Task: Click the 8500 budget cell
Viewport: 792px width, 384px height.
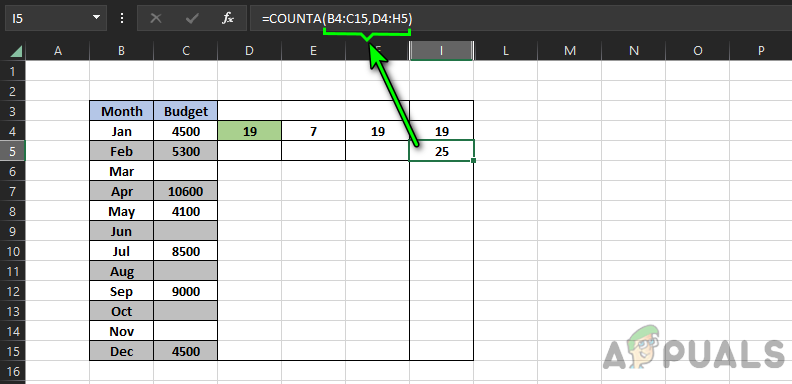Action: pyautogui.click(x=186, y=251)
